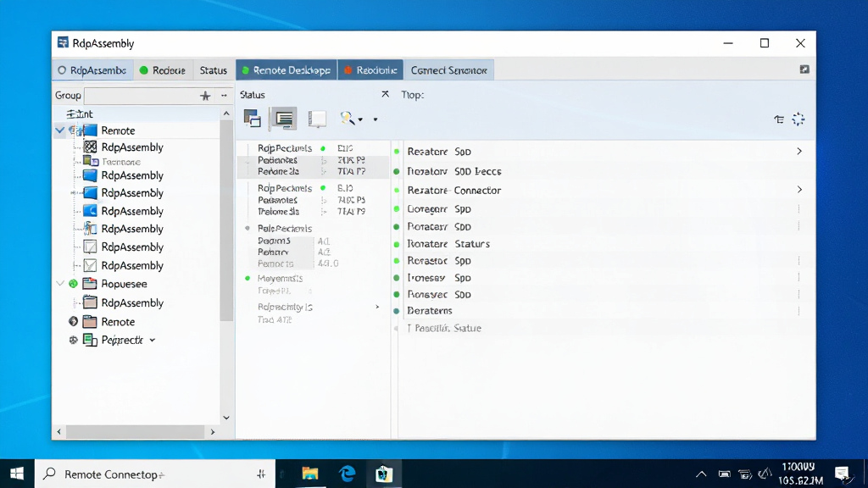Click the tree panel's scroll down arrow
868x488 pixels.
pyautogui.click(x=225, y=418)
